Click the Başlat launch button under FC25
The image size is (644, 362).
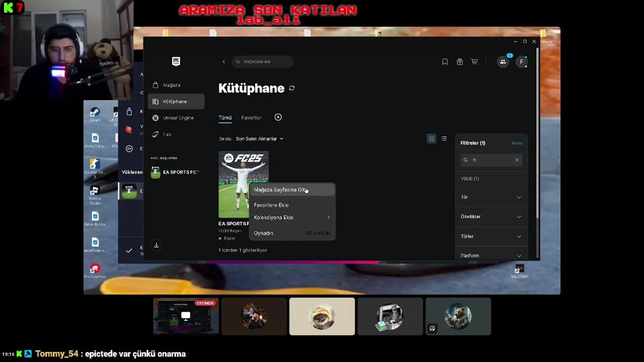click(x=227, y=238)
